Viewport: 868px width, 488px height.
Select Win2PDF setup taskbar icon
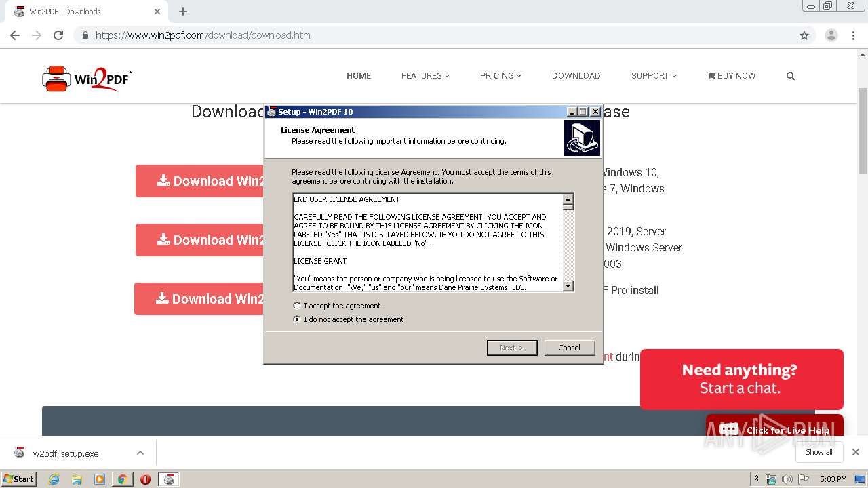169,479
